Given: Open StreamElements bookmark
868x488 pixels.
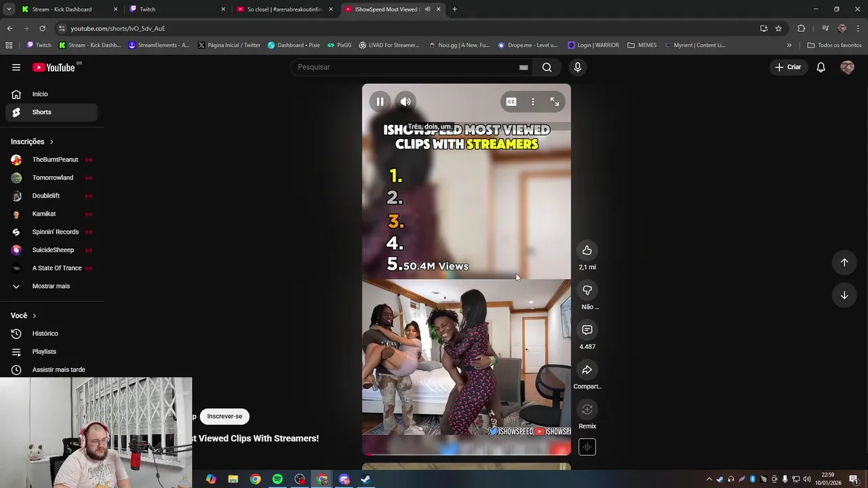Looking at the screenshot, I should point(159,45).
